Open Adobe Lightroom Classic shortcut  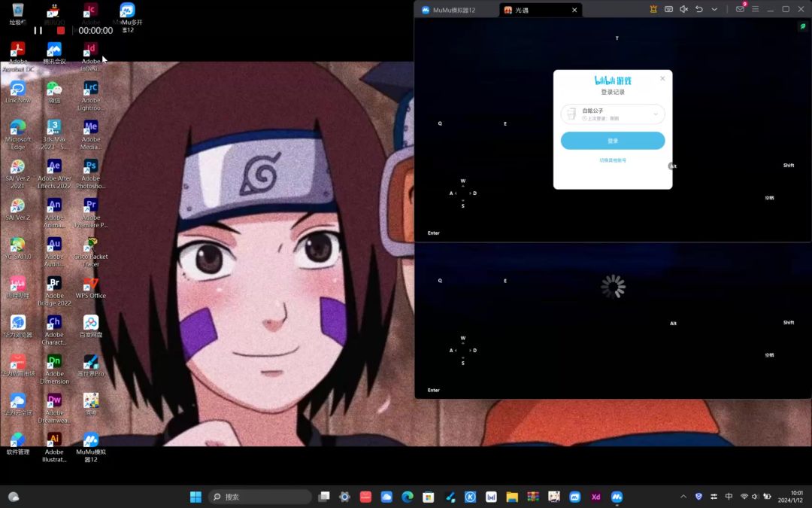point(91,96)
